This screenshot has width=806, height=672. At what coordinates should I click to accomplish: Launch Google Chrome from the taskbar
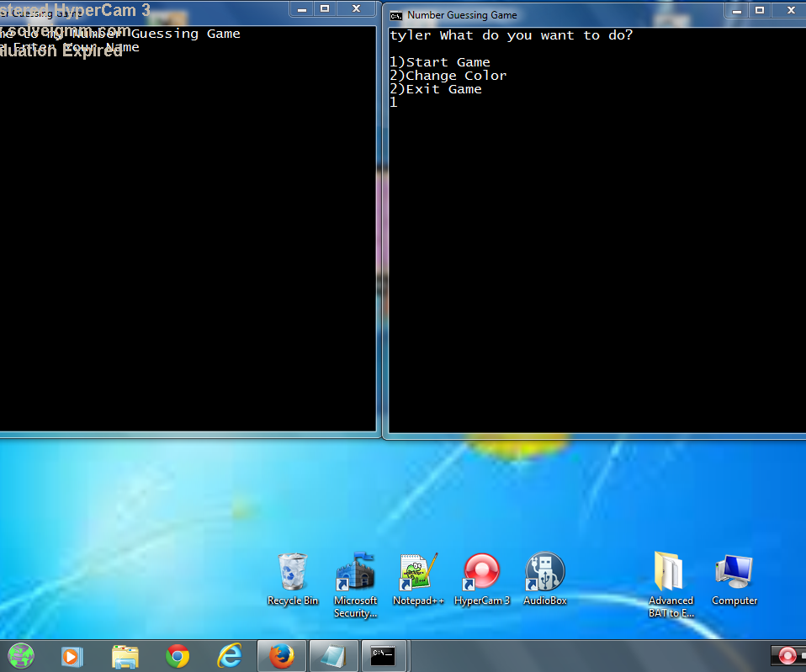(177, 655)
